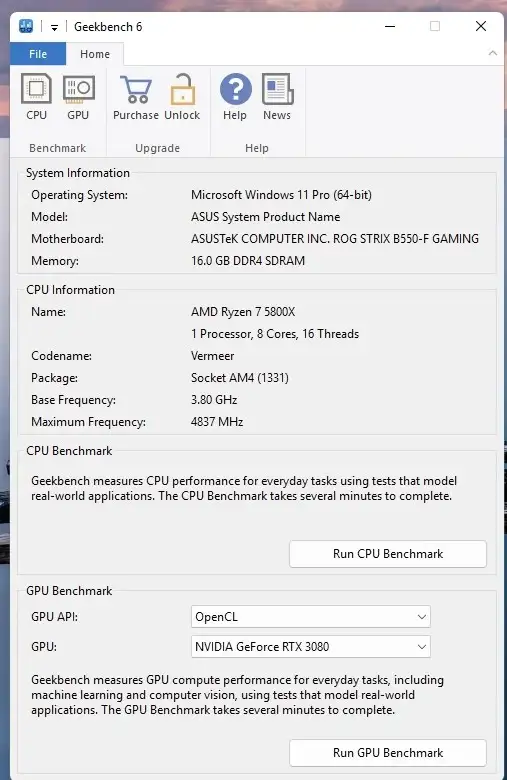The height and width of the screenshot is (780, 507).
Task: Close the Geekbench 6 window
Action: point(481,26)
